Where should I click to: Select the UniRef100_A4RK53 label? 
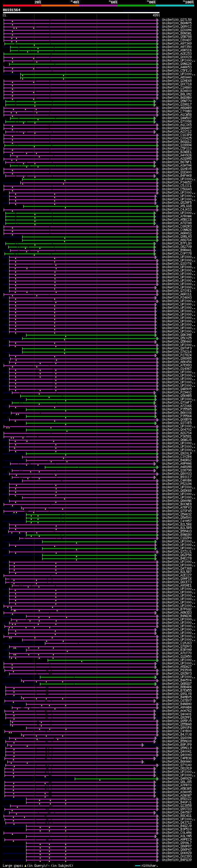(x=177, y=67)
